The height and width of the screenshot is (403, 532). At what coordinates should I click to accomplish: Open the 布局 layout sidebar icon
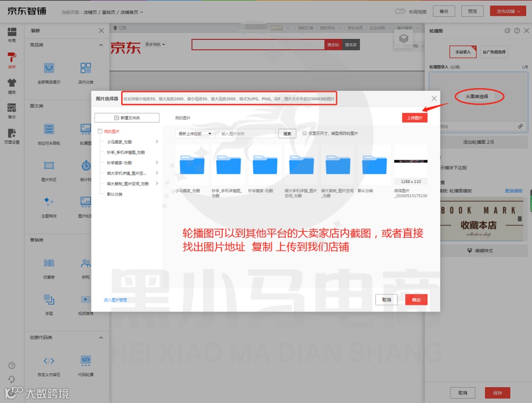point(12,32)
